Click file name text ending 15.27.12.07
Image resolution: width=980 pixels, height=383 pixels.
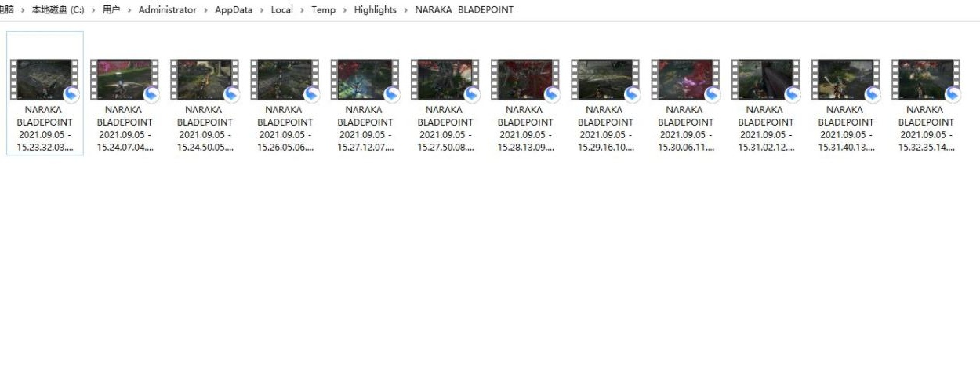click(365, 129)
